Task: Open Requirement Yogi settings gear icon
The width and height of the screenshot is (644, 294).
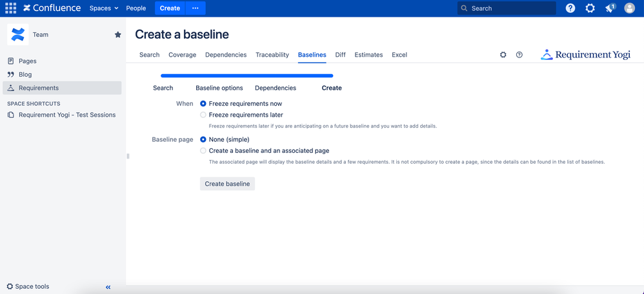Action: (x=503, y=55)
